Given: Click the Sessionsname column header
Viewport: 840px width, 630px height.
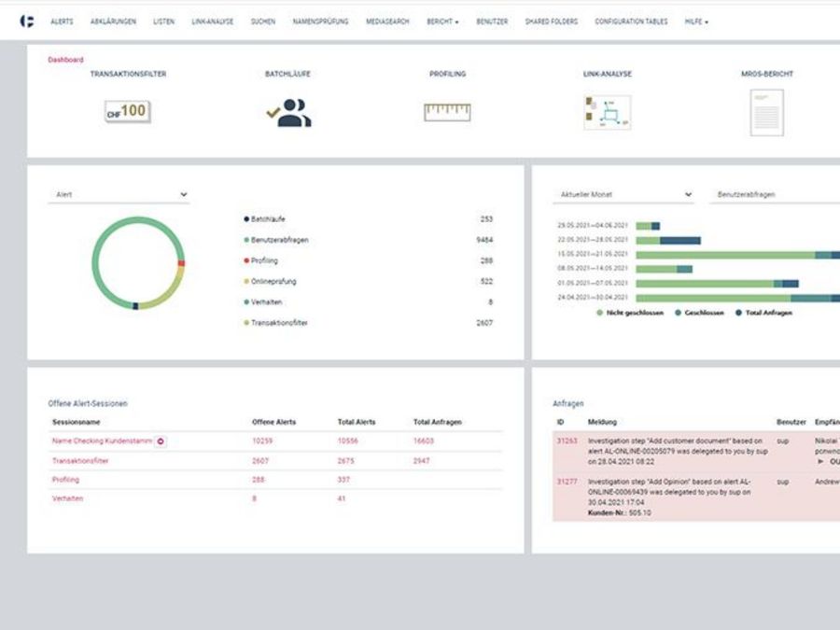Looking at the screenshot, I should pos(77,422).
